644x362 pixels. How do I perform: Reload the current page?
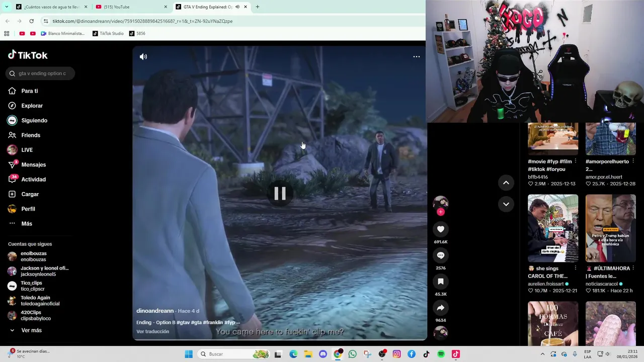tap(31, 21)
